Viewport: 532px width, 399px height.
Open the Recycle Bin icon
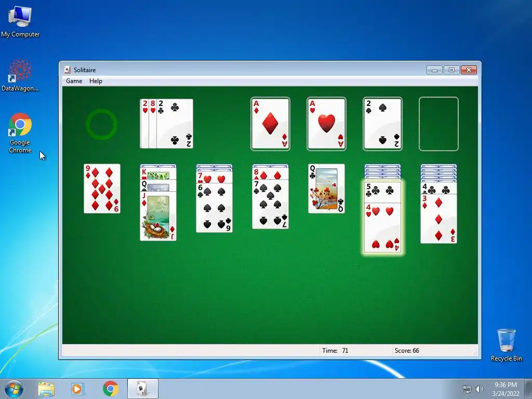[506, 345]
